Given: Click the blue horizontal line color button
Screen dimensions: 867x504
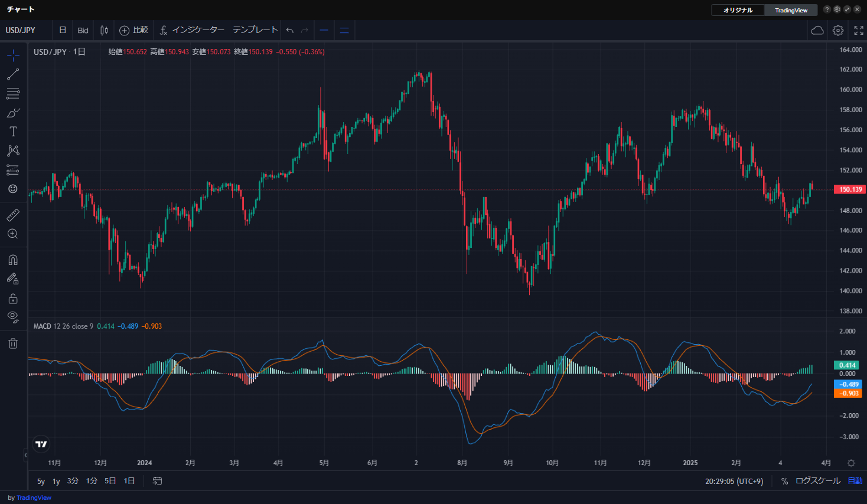Looking at the screenshot, I should coord(324,31).
